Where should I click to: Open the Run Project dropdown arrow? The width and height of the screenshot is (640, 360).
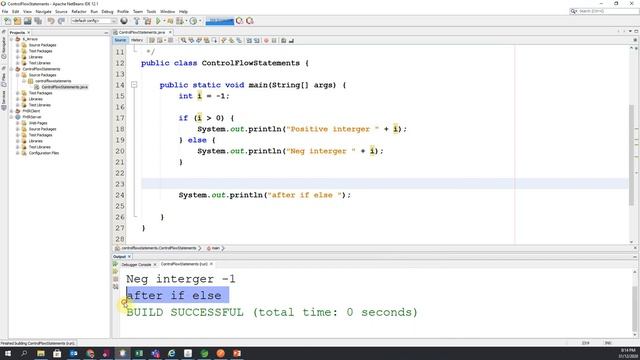tap(164, 21)
